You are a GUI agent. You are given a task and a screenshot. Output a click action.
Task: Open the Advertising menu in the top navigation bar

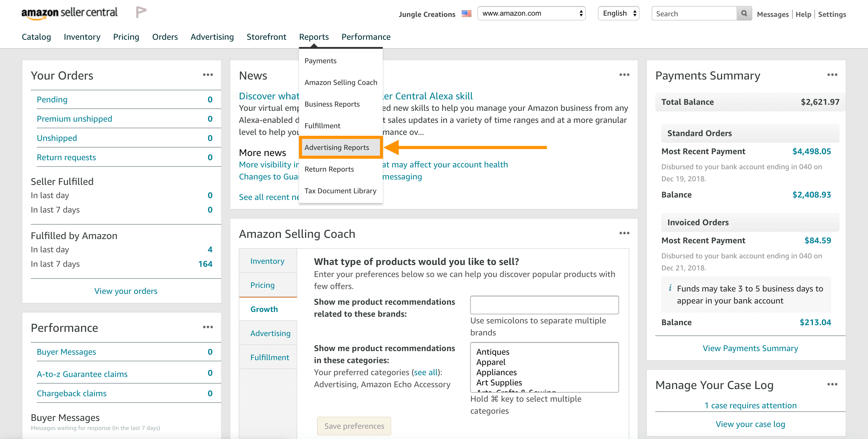point(212,37)
